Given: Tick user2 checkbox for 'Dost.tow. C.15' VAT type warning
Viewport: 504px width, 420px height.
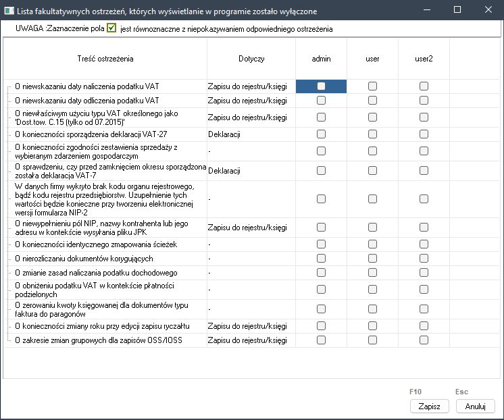Looking at the screenshot, I should 424,117.
